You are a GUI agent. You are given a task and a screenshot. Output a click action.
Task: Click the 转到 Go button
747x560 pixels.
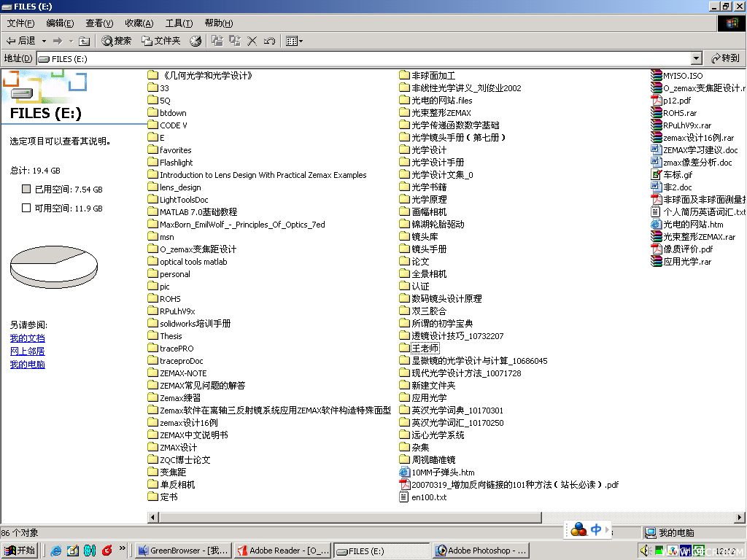(724, 58)
